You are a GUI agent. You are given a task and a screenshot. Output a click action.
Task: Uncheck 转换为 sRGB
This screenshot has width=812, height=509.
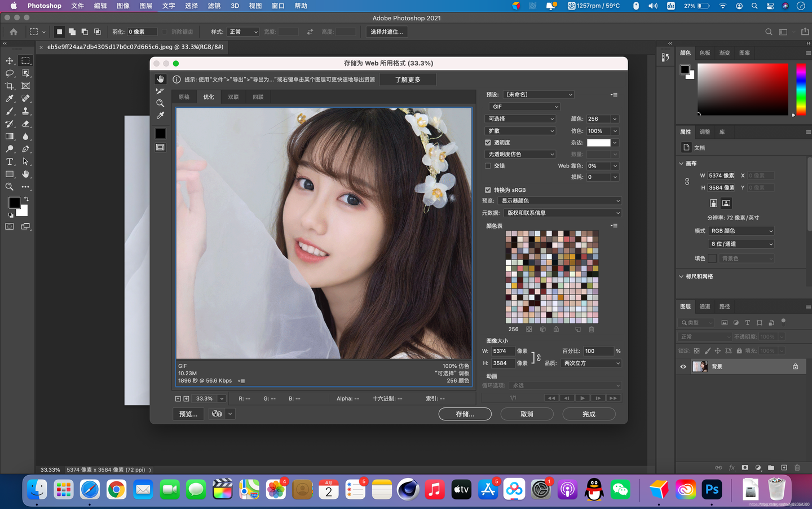(x=488, y=190)
